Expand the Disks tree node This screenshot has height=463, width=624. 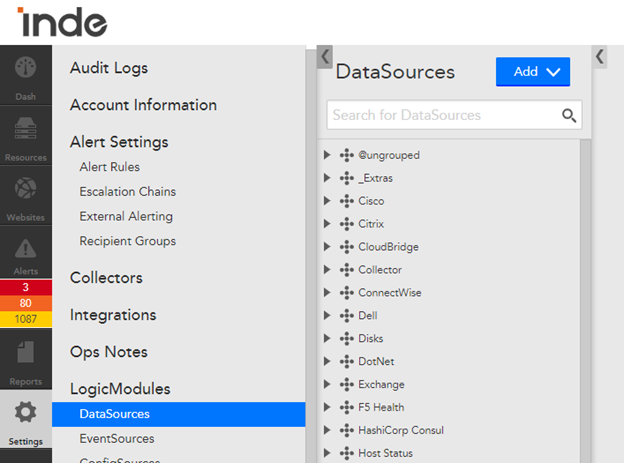[327, 338]
